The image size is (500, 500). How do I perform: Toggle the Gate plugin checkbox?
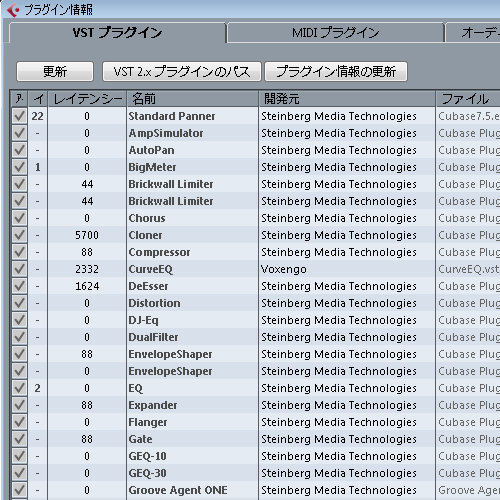tap(19, 439)
